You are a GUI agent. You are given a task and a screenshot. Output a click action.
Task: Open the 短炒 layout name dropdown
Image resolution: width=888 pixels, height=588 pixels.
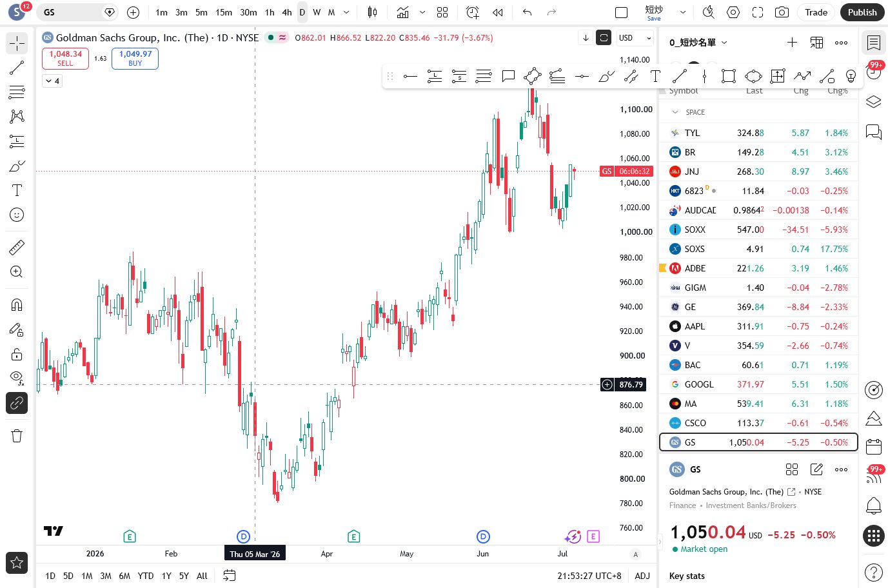click(683, 12)
